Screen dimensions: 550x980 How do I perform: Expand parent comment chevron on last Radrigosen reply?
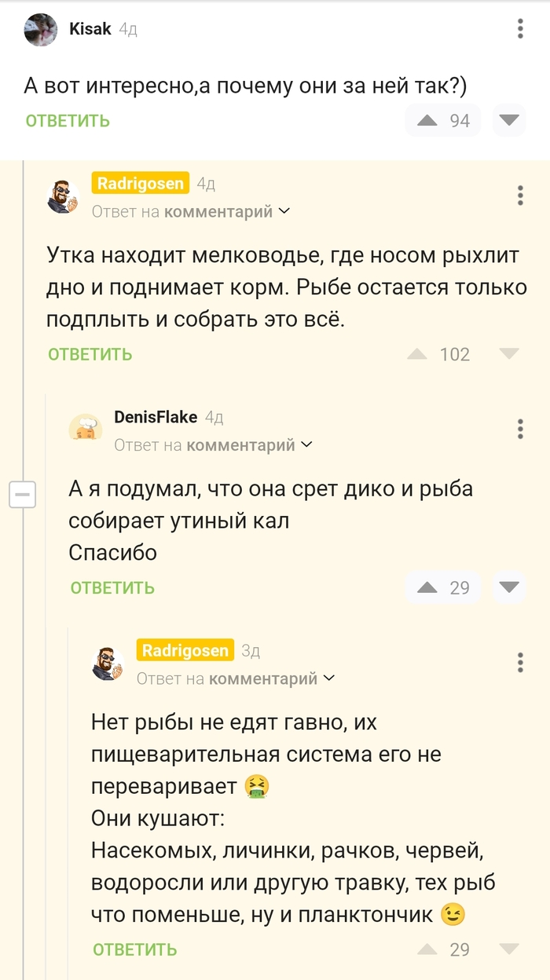[x=329, y=678]
